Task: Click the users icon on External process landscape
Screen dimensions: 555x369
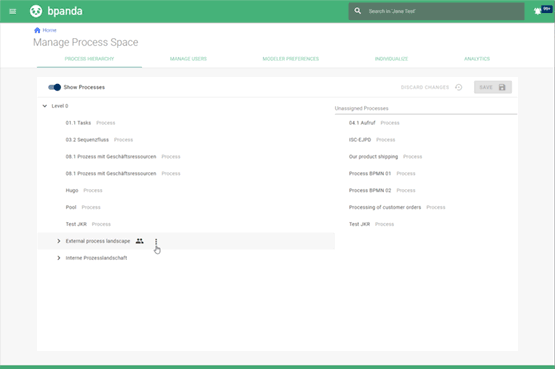Action: point(140,241)
